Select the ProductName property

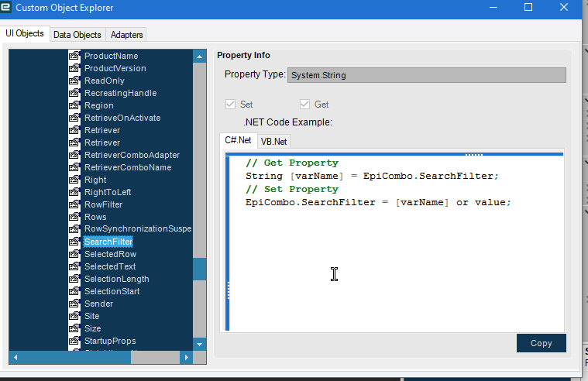click(x=111, y=56)
